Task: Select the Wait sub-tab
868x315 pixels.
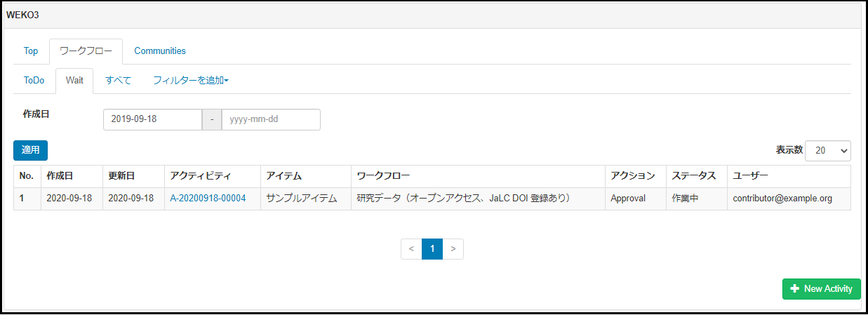Action: coord(74,81)
